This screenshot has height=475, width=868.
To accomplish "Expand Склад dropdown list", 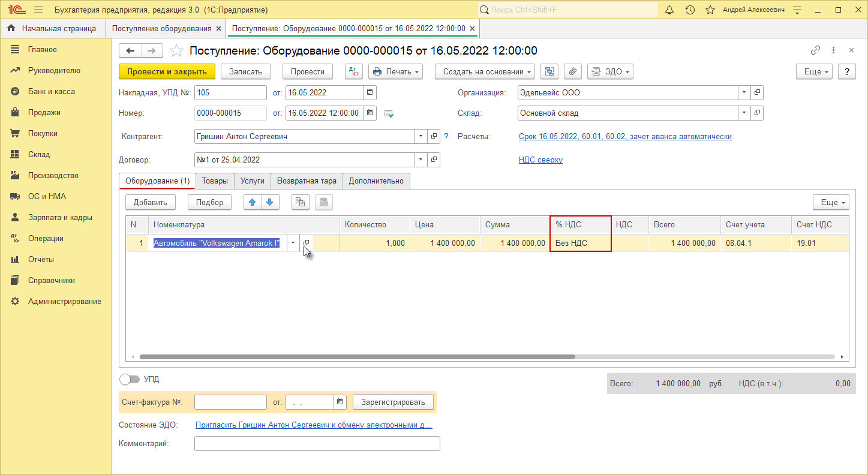I will click(x=744, y=113).
